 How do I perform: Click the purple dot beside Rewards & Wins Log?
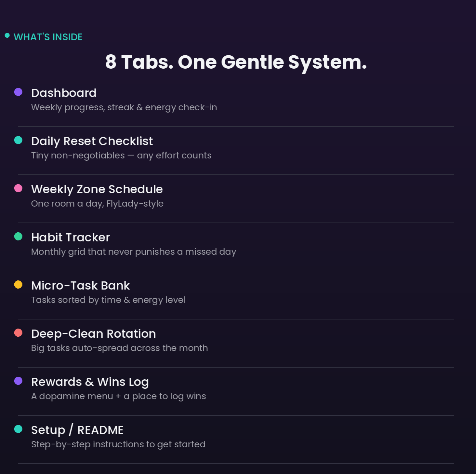click(18, 381)
